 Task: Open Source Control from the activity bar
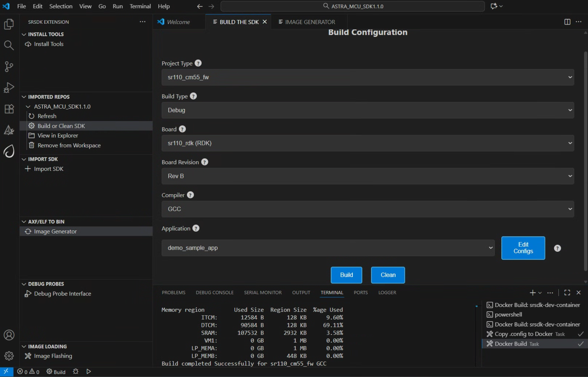tap(9, 67)
